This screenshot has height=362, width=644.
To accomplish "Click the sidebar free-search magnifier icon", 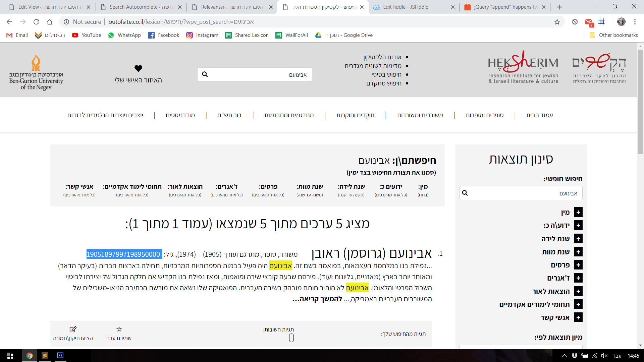I will (x=465, y=193).
